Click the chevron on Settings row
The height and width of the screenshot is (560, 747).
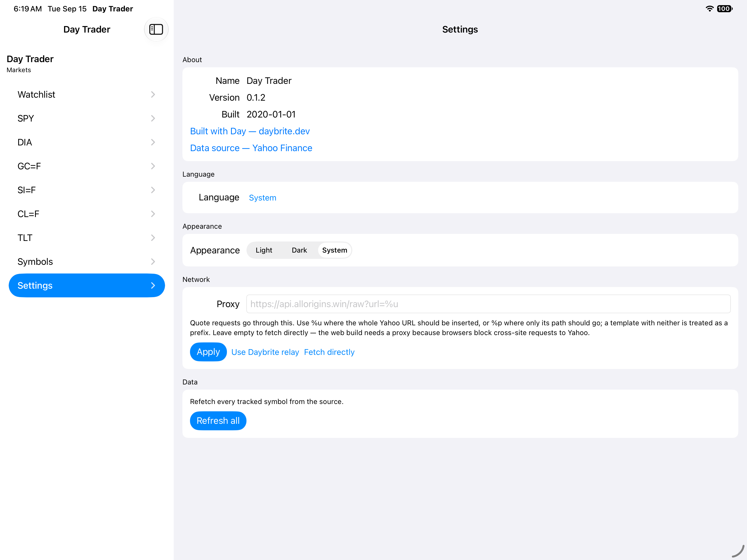(153, 286)
